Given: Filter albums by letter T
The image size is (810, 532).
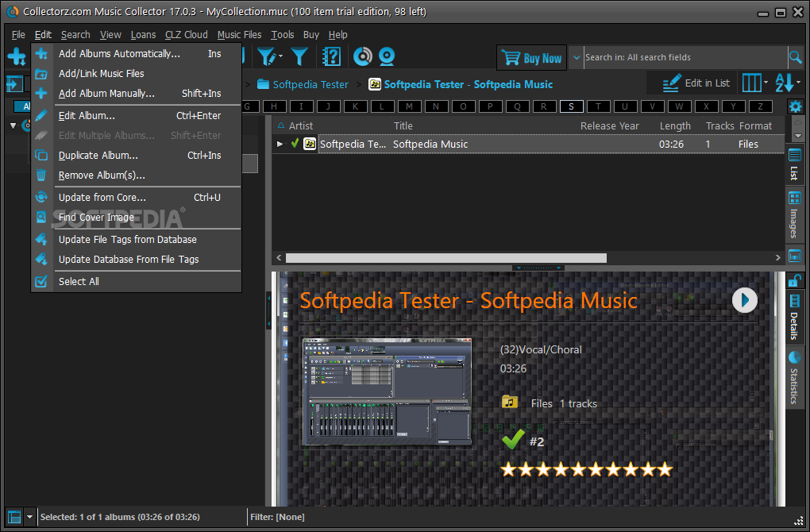Looking at the screenshot, I should [598, 106].
